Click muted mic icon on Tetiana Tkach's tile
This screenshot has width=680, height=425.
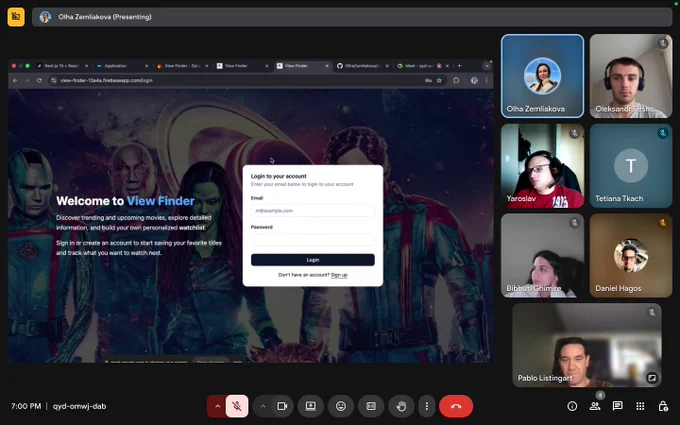tap(662, 133)
